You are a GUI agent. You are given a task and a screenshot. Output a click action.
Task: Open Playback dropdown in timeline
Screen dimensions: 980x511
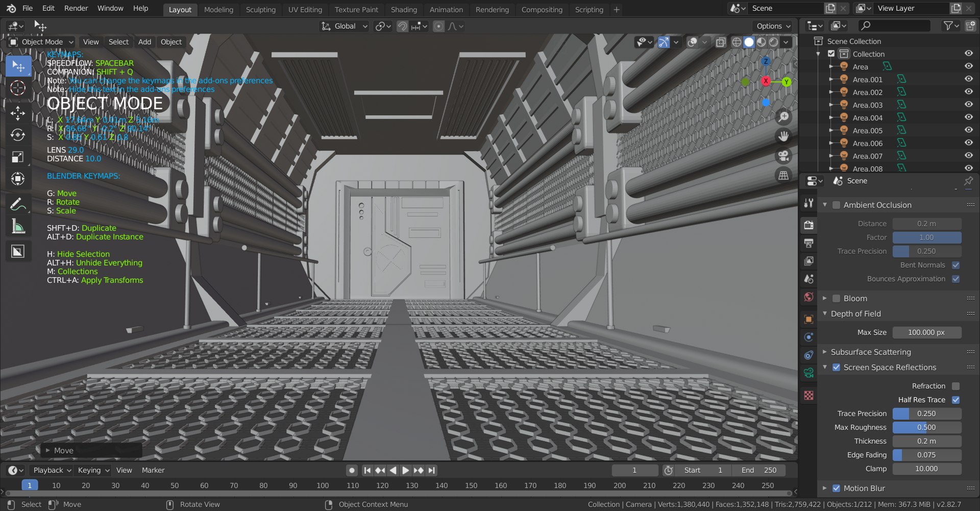(x=51, y=470)
